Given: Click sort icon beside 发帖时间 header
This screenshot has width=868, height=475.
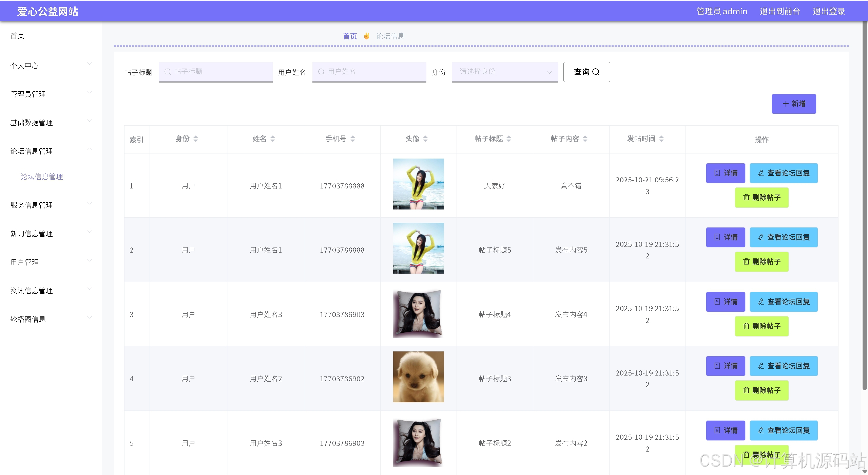Looking at the screenshot, I should [x=661, y=139].
